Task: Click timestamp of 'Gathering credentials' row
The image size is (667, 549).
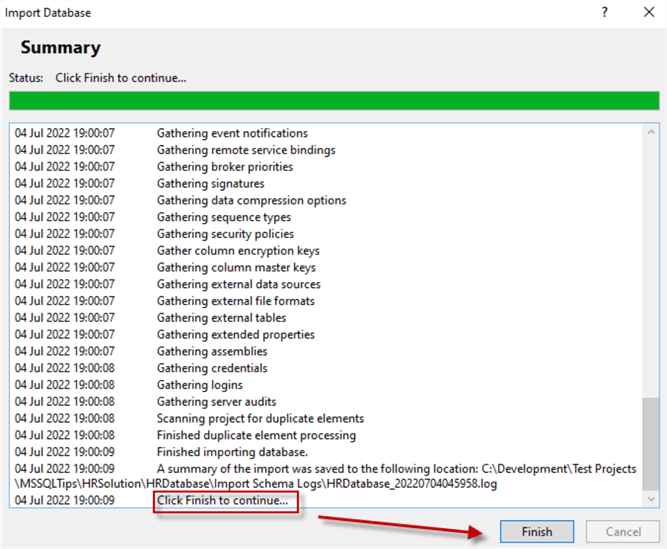Action: pos(65,368)
